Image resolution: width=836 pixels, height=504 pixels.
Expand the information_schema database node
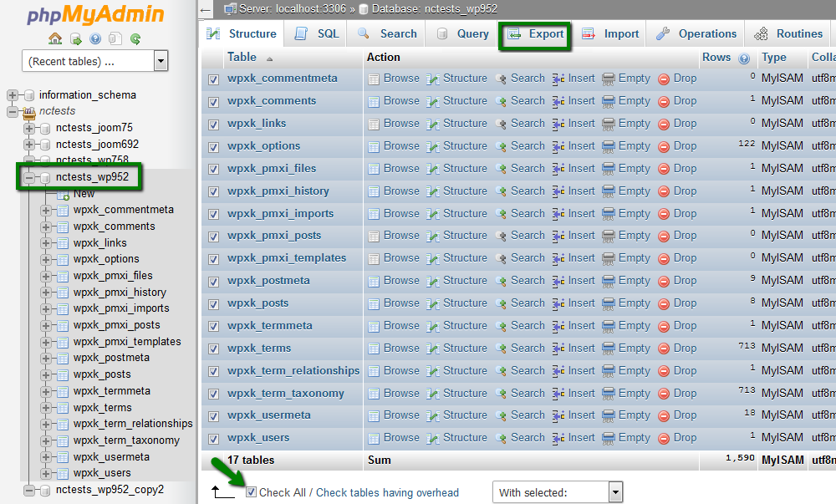coord(14,95)
